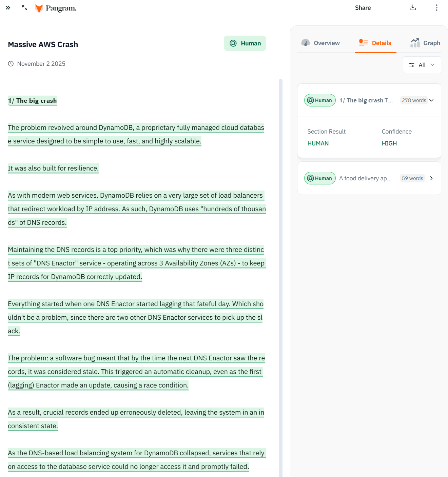This screenshot has width=448, height=477.
Task: Click the Human badge next to the article title
Action: (x=245, y=43)
